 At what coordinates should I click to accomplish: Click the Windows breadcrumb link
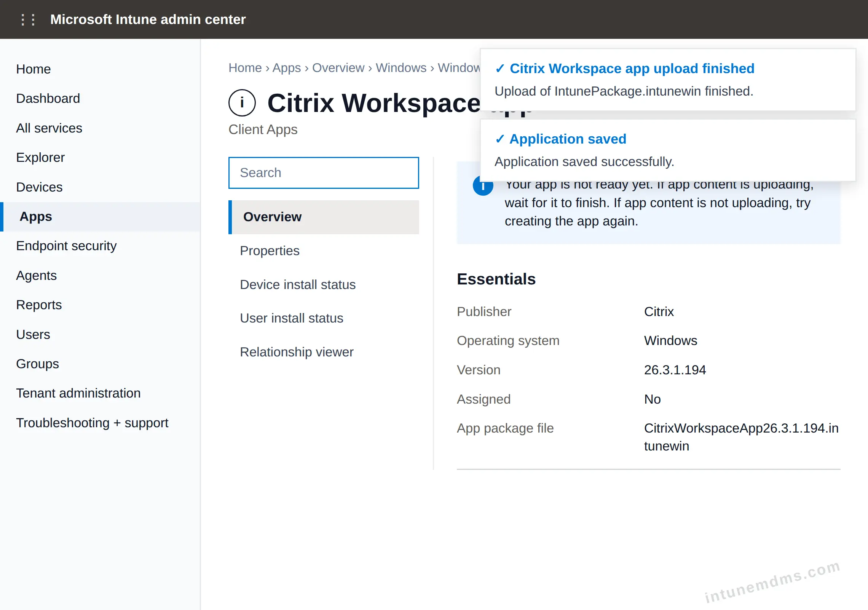click(401, 68)
